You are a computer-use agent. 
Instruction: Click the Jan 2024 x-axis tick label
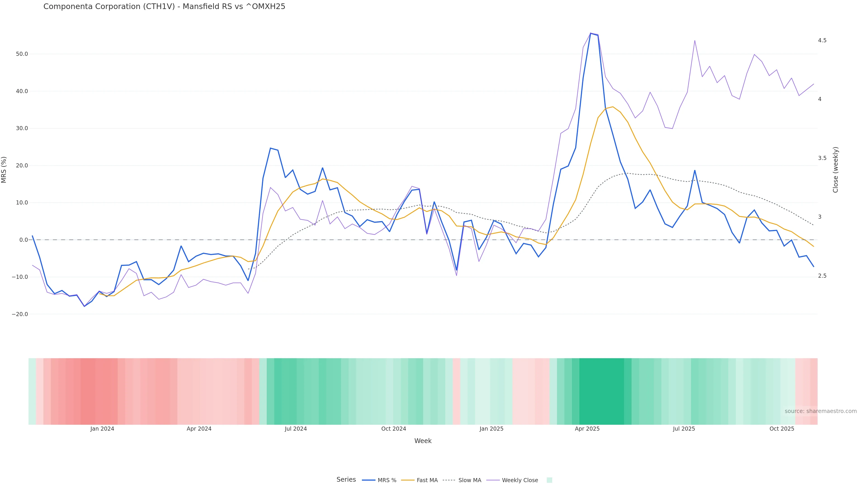coord(102,429)
